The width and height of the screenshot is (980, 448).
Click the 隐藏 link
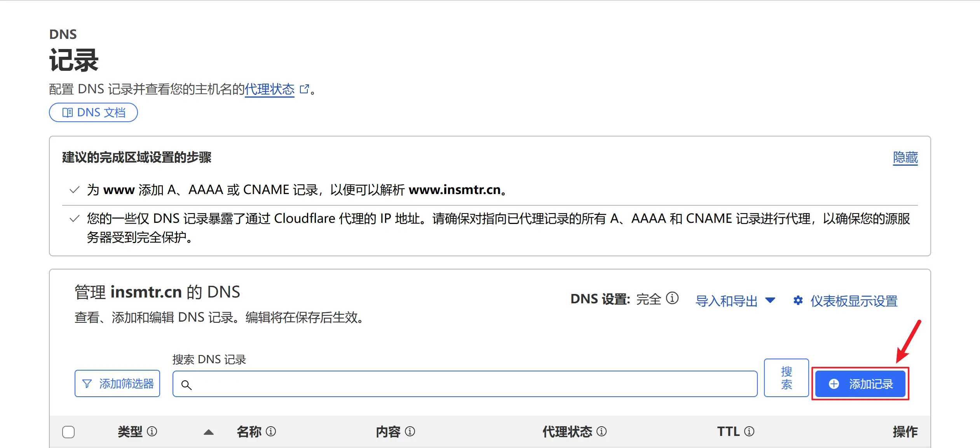pyautogui.click(x=905, y=157)
